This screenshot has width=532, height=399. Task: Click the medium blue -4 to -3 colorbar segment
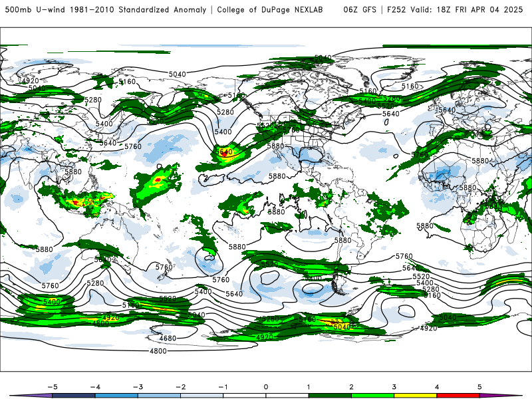pyautogui.click(x=116, y=396)
